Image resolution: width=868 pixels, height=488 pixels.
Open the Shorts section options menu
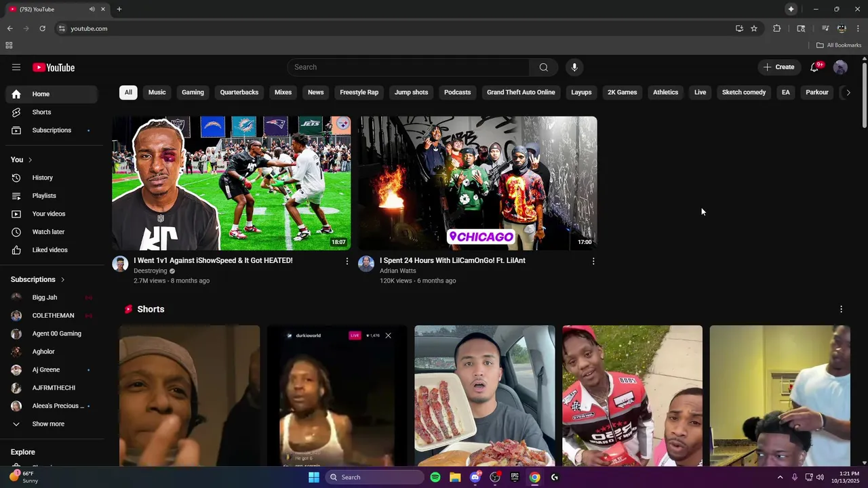coord(841,309)
